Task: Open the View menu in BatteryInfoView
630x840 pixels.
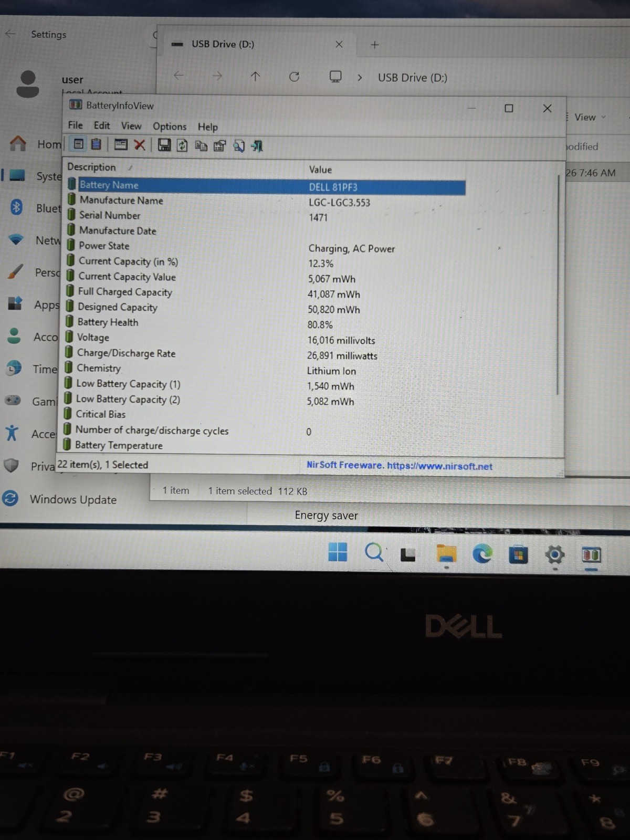Action: coord(131,126)
